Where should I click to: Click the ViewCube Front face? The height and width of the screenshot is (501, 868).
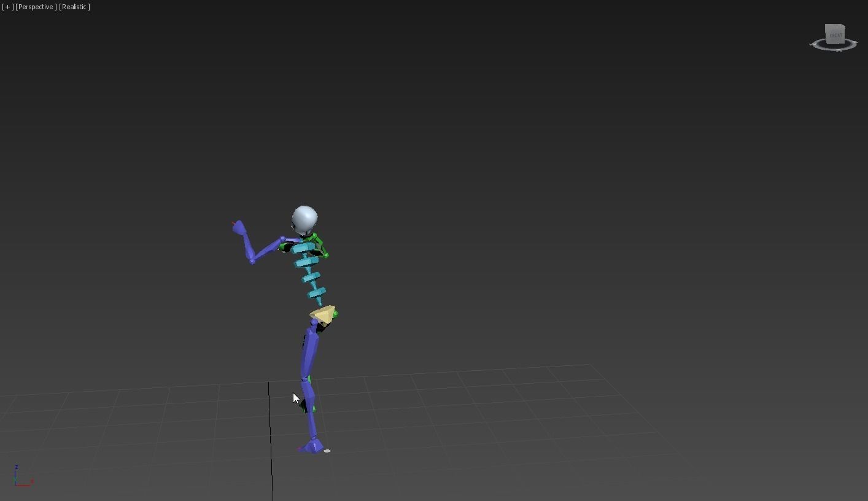point(835,35)
